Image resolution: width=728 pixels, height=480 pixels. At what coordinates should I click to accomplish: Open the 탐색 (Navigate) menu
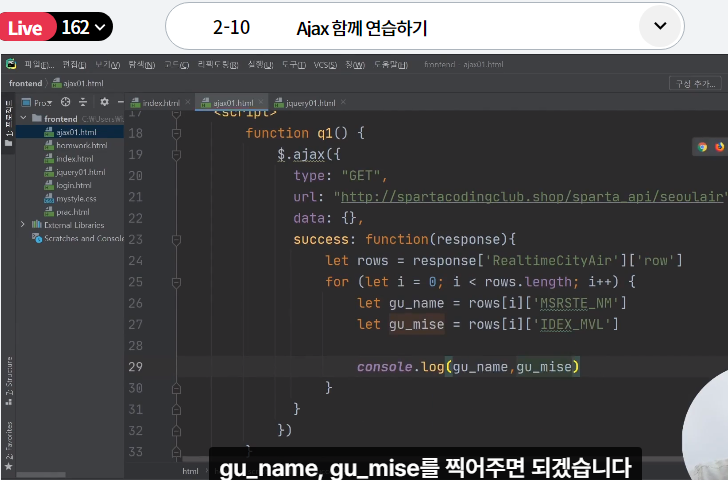point(142,65)
